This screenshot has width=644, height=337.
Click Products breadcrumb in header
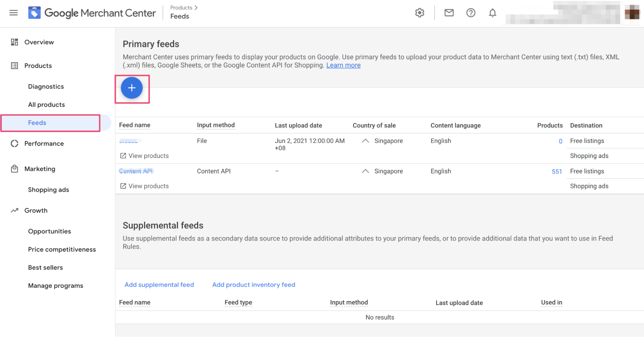click(x=181, y=7)
